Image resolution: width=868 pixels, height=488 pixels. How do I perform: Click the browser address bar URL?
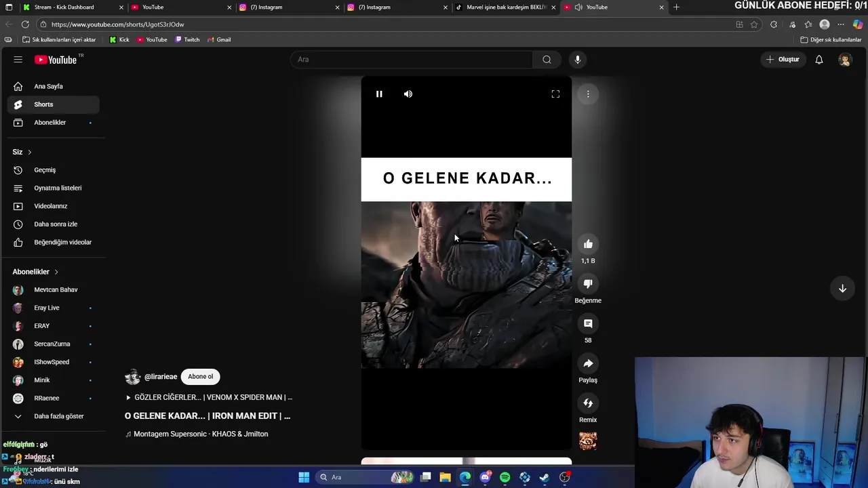(117, 24)
